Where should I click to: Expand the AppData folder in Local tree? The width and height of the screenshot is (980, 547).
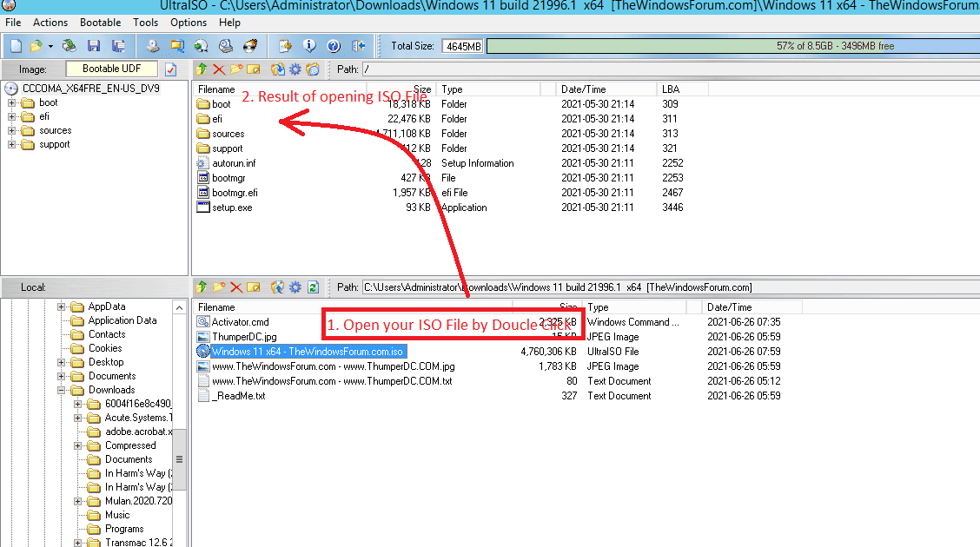(61, 306)
